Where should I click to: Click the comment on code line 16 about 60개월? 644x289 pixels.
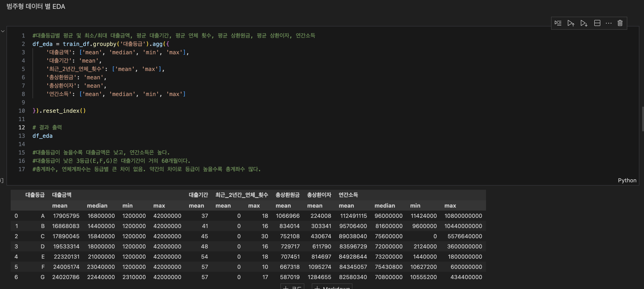click(x=111, y=161)
